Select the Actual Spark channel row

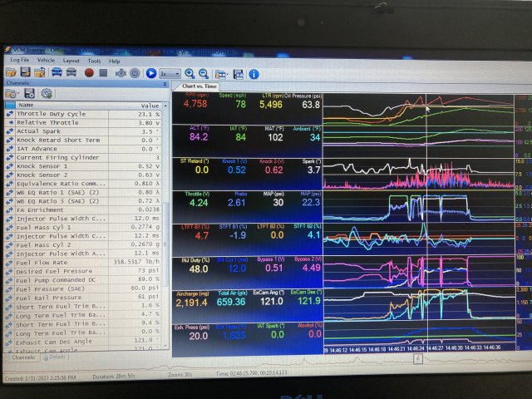tap(83, 131)
